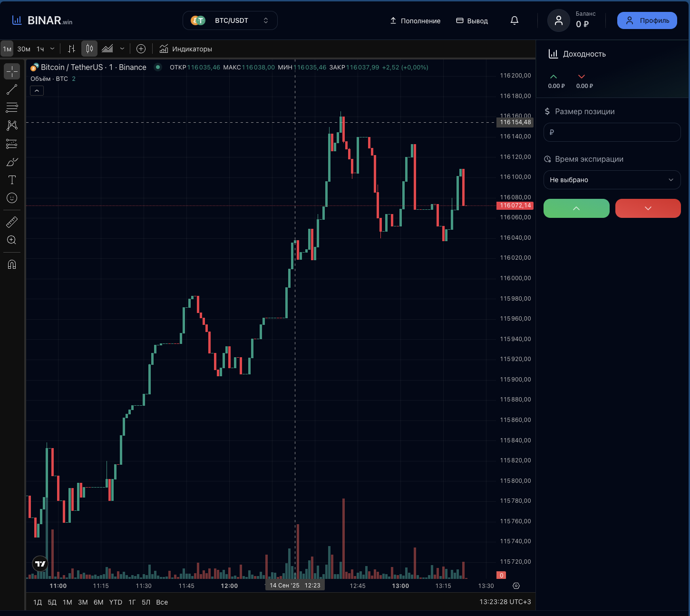
Task: Select the bars chart type icon
Action: coord(72,49)
